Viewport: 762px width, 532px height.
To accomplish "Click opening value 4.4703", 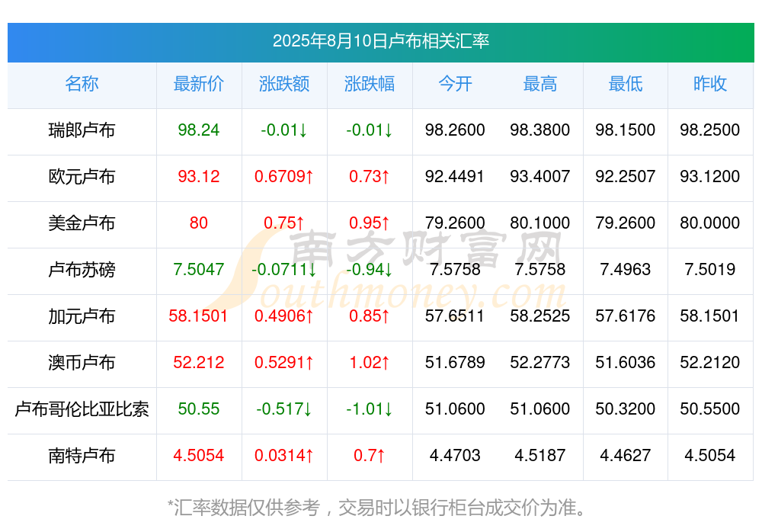I will [455, 456].
